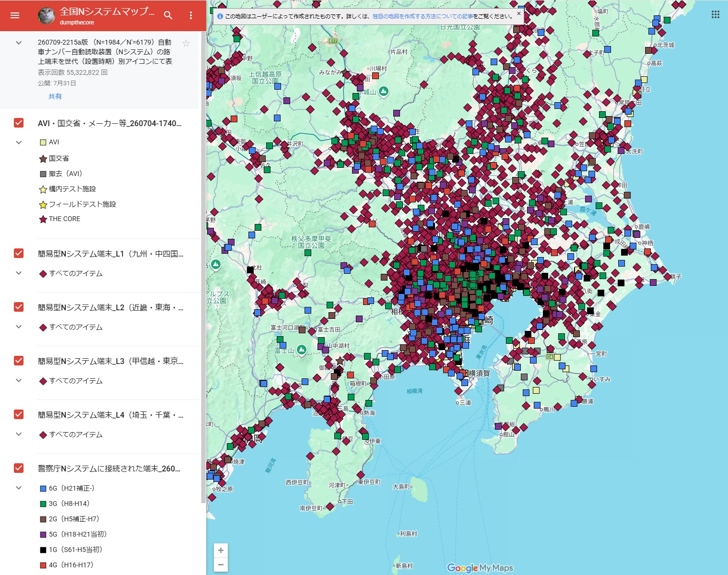The image size is (728, 575).
Task: Click the 6G（H21補正-）blue square legend
Action: click(x=43, y=489)
